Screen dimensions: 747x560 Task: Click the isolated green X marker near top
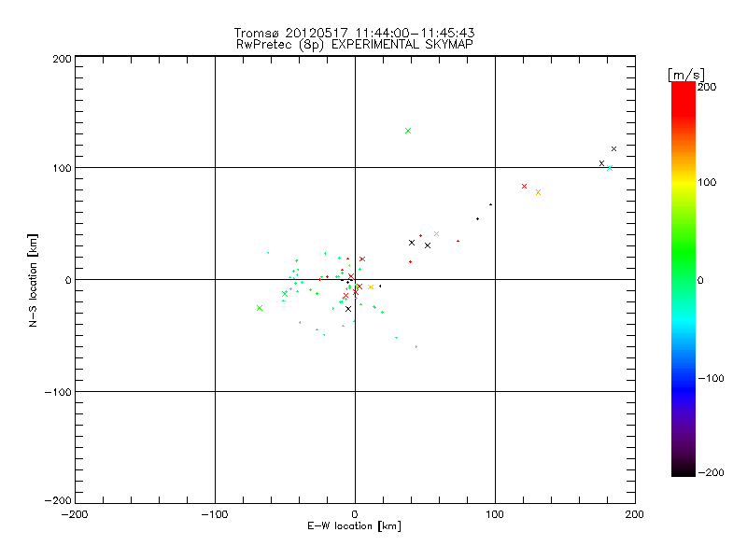point(408,131)
